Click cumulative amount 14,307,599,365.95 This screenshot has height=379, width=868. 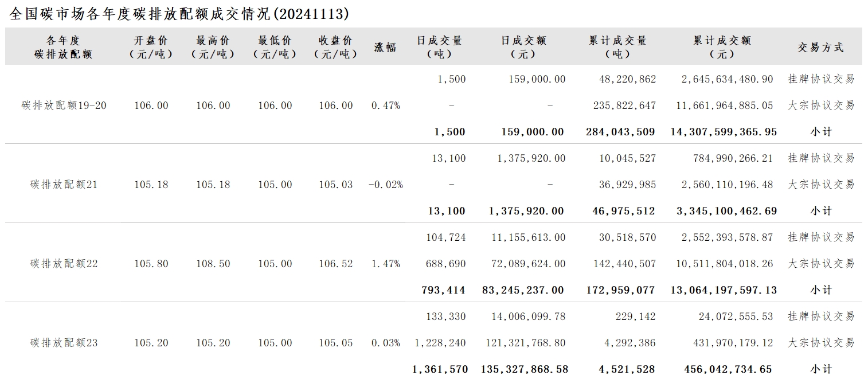pos(724,132)
